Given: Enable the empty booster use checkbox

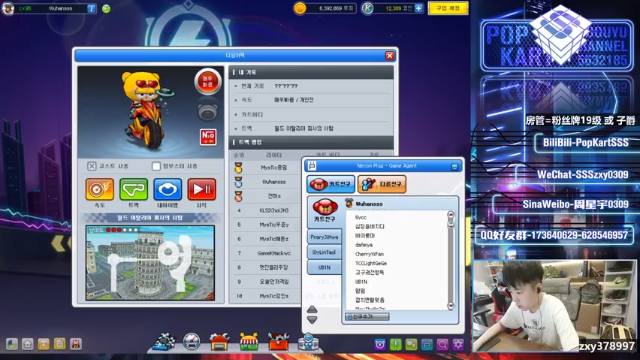Looking at the screenshot, I should click(x=156, y=166).
